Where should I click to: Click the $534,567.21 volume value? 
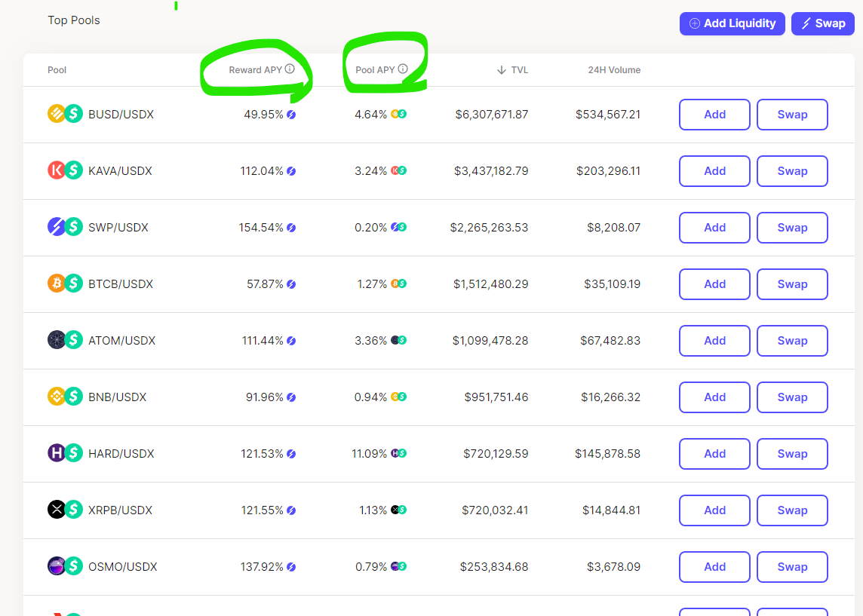[608, 115]
